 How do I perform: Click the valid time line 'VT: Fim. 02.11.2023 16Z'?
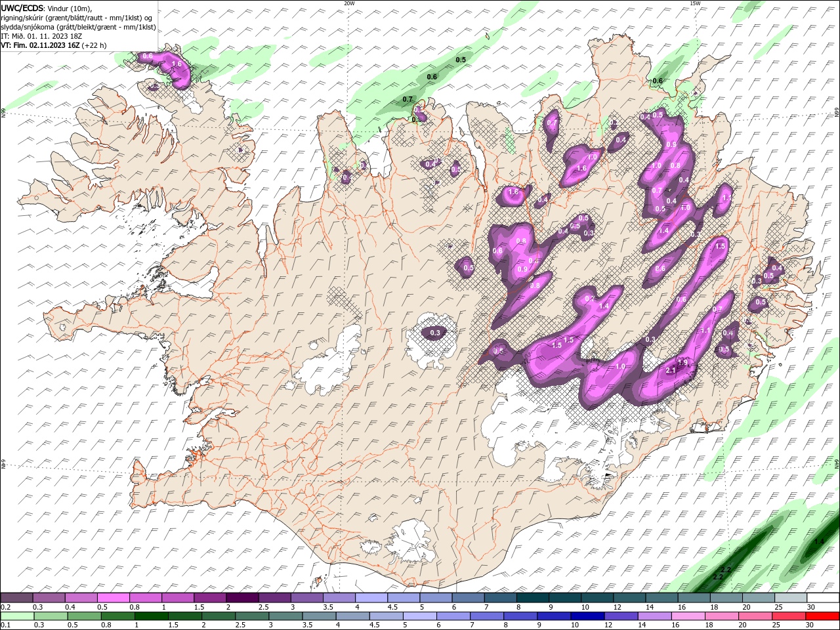(41, 45)
